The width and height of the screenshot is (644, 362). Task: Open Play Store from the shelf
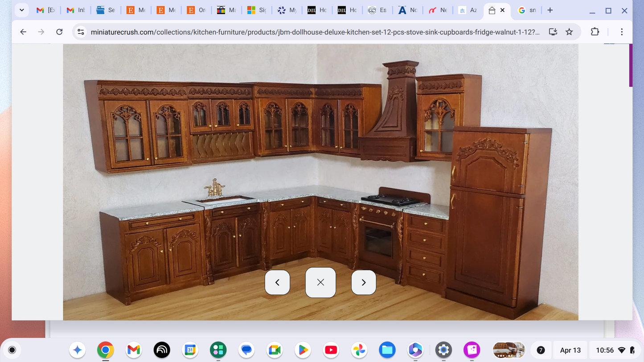tap(303, 350)
